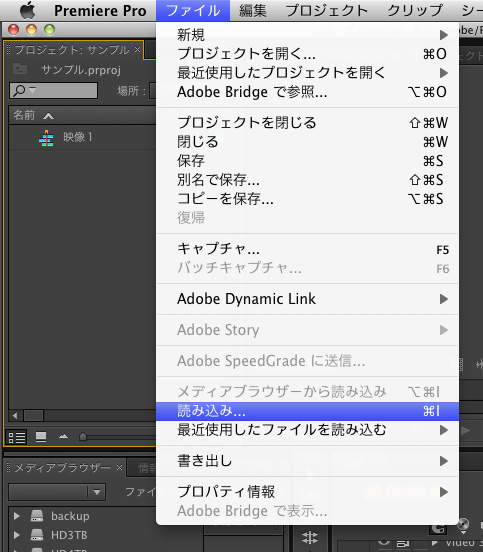
Task: Choose プロジェクトを開く... menu item
Action: pyautogui.click(x=307, y=54)
